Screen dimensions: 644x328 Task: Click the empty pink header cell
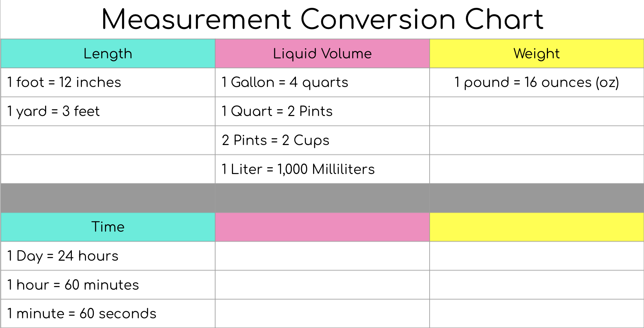tap(322, 227)
